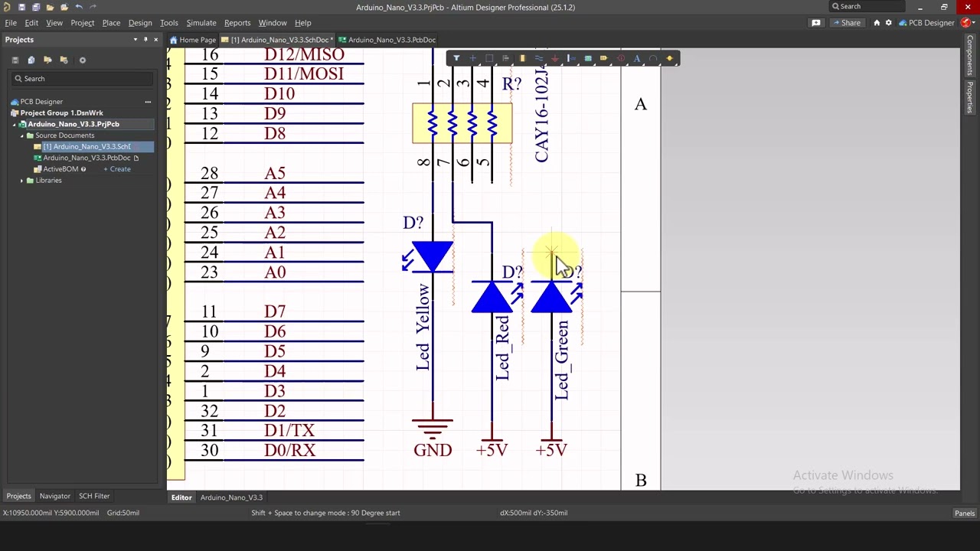Click the notifications chat icon
This screenshot has height=551, width=980.
pos(816,23)
